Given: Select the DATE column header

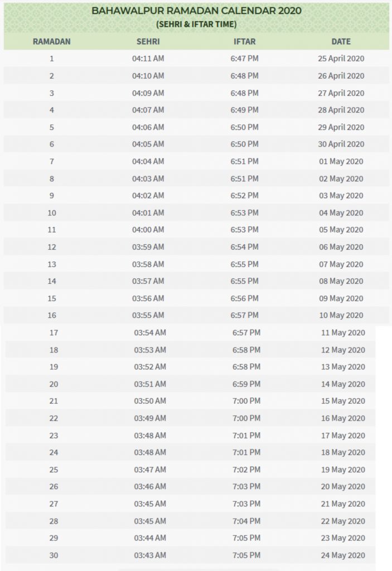Looking at the screenshot, I should coord(341,41).
